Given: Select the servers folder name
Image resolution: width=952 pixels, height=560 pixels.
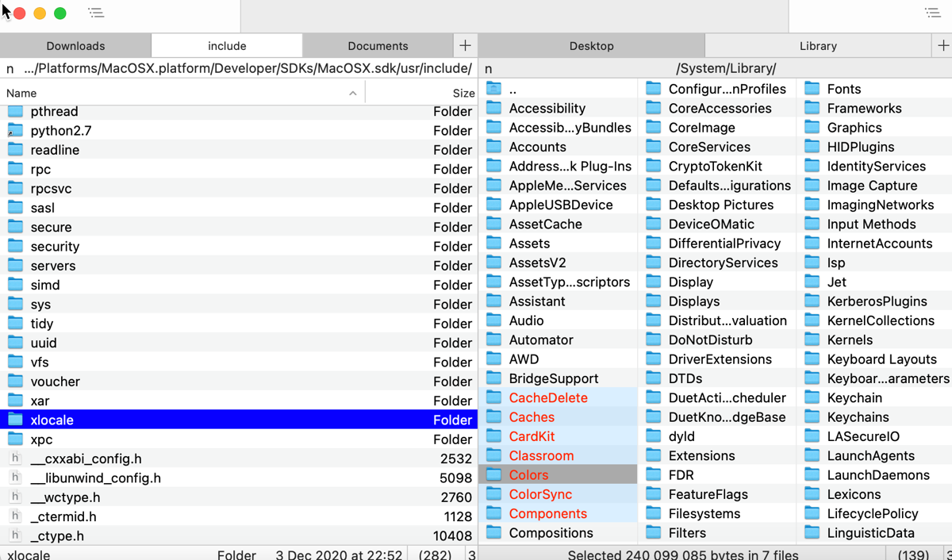Looking at the screenshot, I should (x=53, y=266).
